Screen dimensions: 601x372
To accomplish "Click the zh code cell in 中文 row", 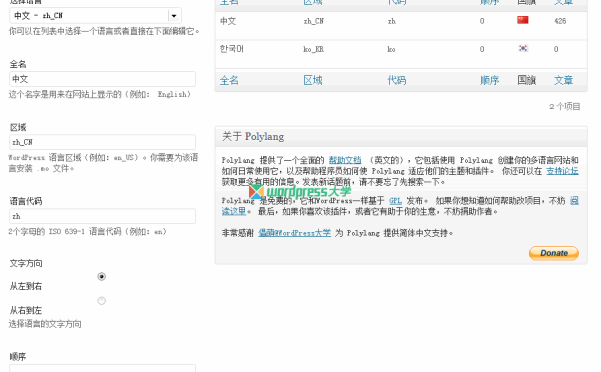I will (391, 21).
